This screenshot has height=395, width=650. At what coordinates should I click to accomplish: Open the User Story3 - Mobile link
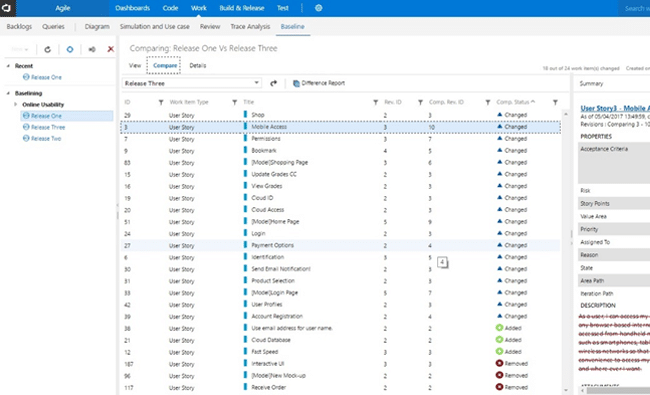click(615, 108)
